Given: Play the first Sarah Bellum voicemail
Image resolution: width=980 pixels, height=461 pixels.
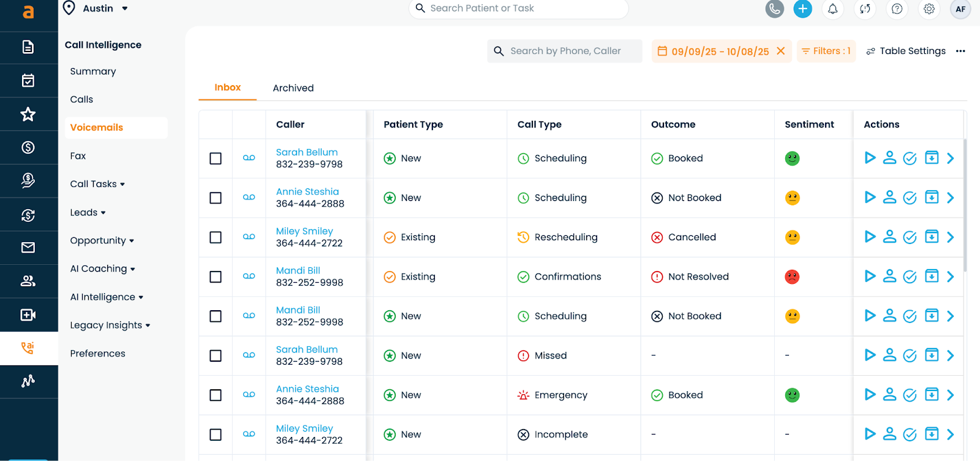Looking at the screenshot, I should 870,158.
